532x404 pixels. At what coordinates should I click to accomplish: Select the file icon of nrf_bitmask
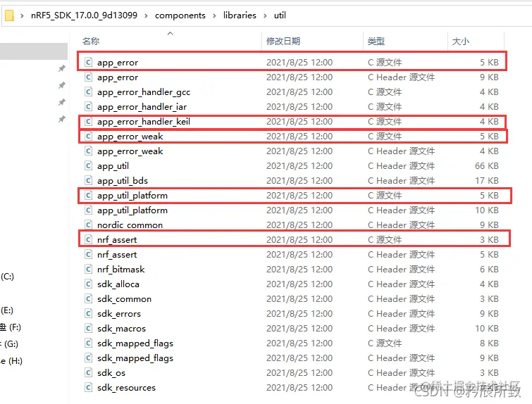[x=88, y=269]
